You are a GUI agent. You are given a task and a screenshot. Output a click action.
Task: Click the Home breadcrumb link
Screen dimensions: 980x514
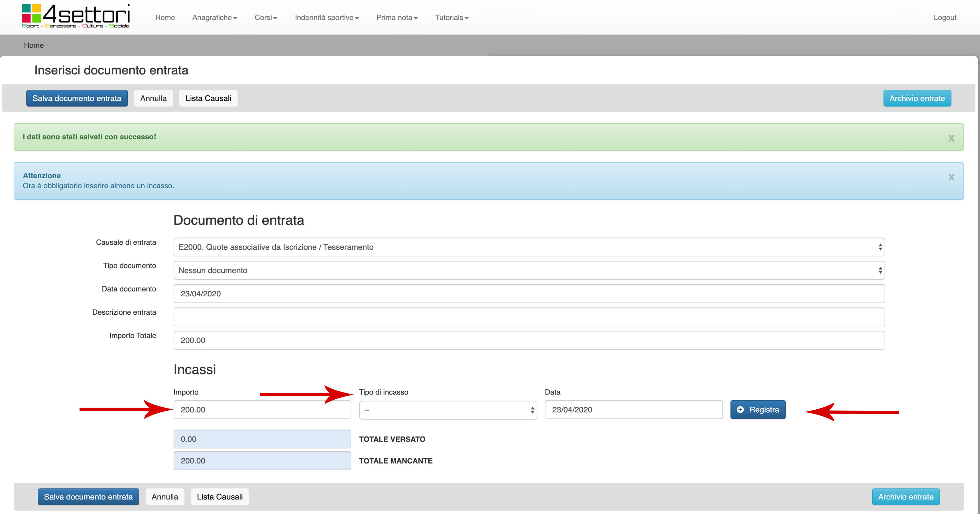tap(34, 45)
